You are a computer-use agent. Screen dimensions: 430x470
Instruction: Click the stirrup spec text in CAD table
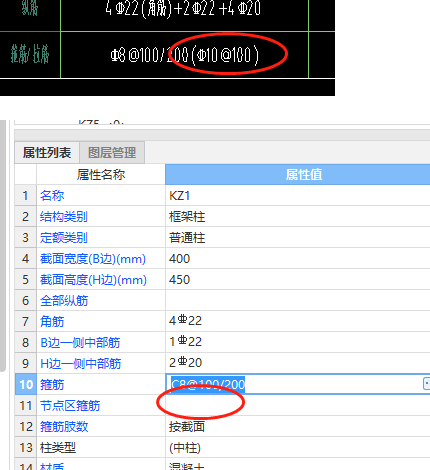[x=184, y=55]
